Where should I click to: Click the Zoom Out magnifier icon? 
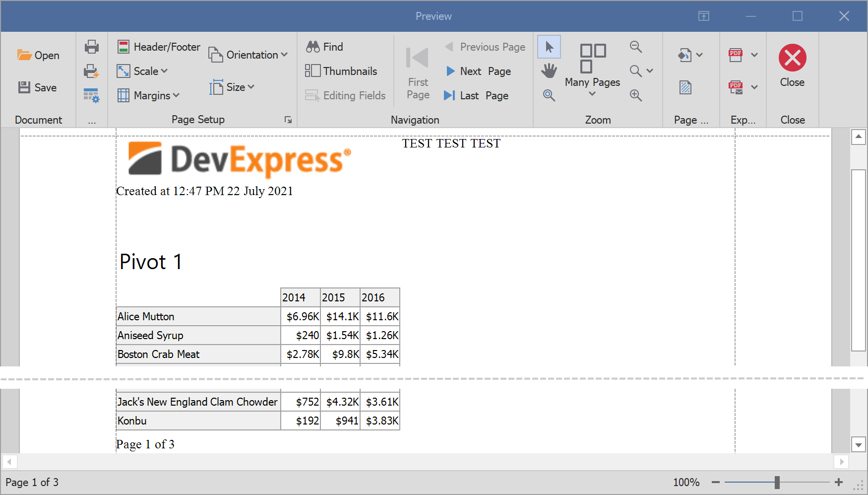tap(636, 47)
